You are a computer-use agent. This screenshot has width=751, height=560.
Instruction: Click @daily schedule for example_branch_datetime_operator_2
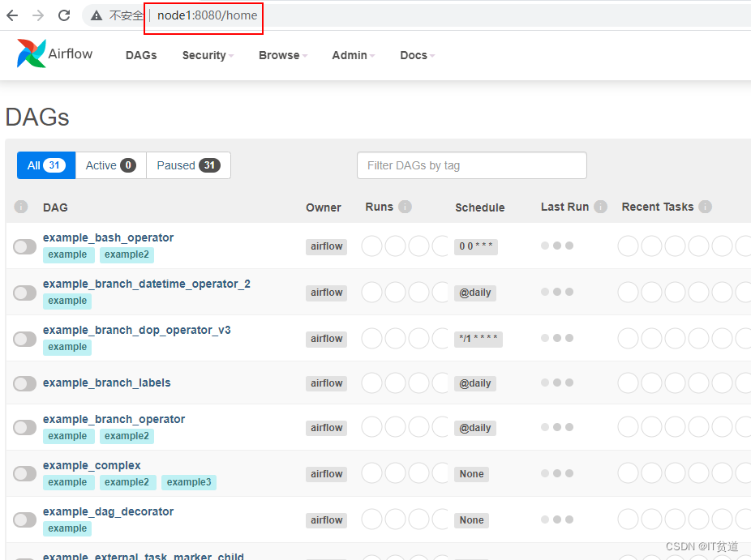(x=475, y=293)
